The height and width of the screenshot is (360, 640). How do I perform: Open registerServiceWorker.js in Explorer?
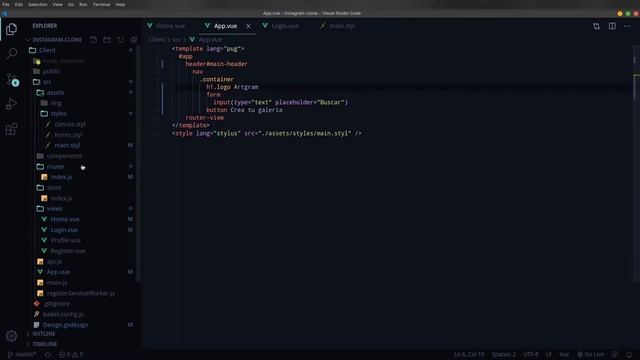pyautogui.click(x=82, y=293)
